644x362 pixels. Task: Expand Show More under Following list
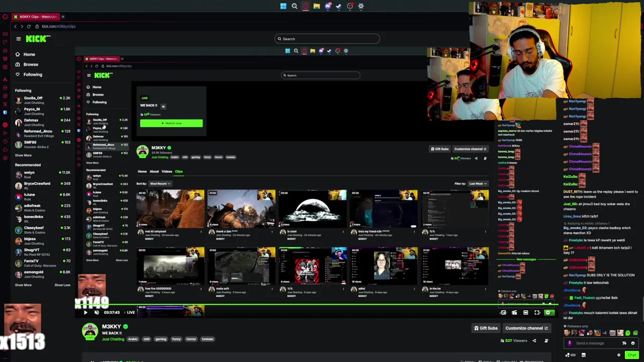tap(23, 155)
